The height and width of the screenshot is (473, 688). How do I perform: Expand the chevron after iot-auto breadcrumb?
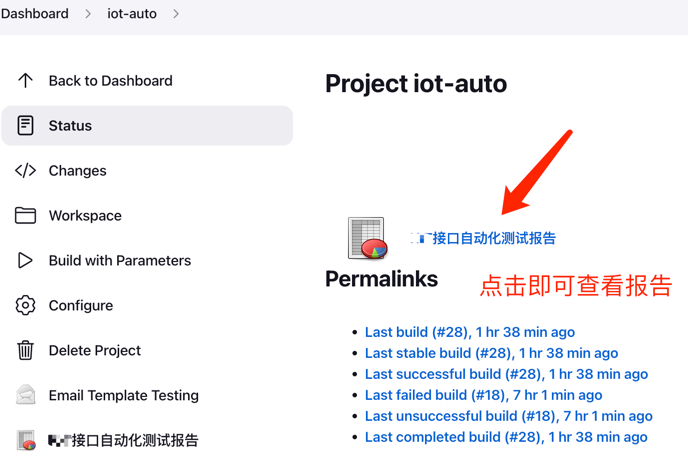point(176,14)
